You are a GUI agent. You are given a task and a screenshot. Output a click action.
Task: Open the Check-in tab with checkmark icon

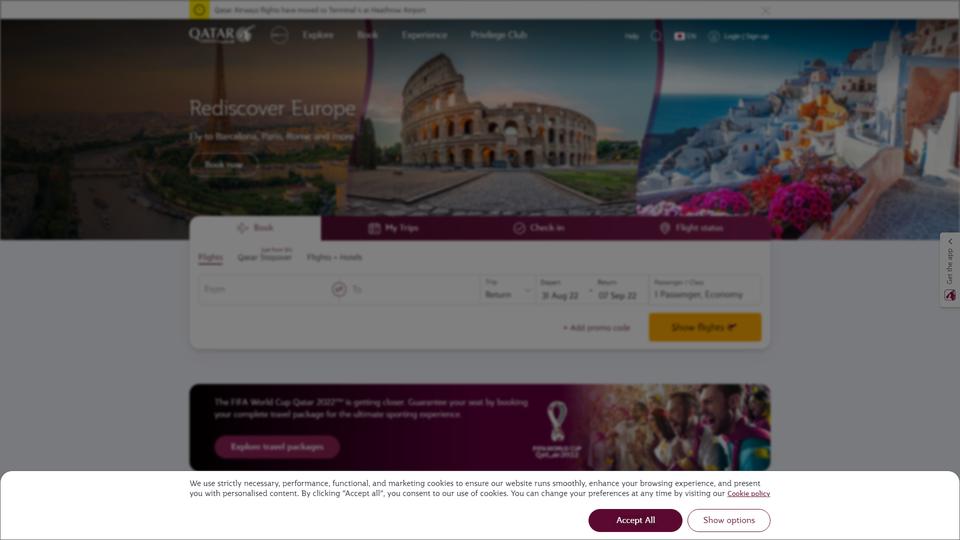coord(539,228)
